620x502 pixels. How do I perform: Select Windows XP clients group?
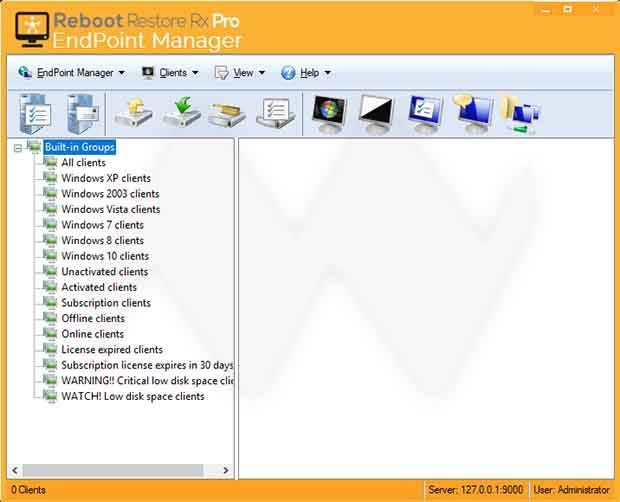[x=106, y=178]
